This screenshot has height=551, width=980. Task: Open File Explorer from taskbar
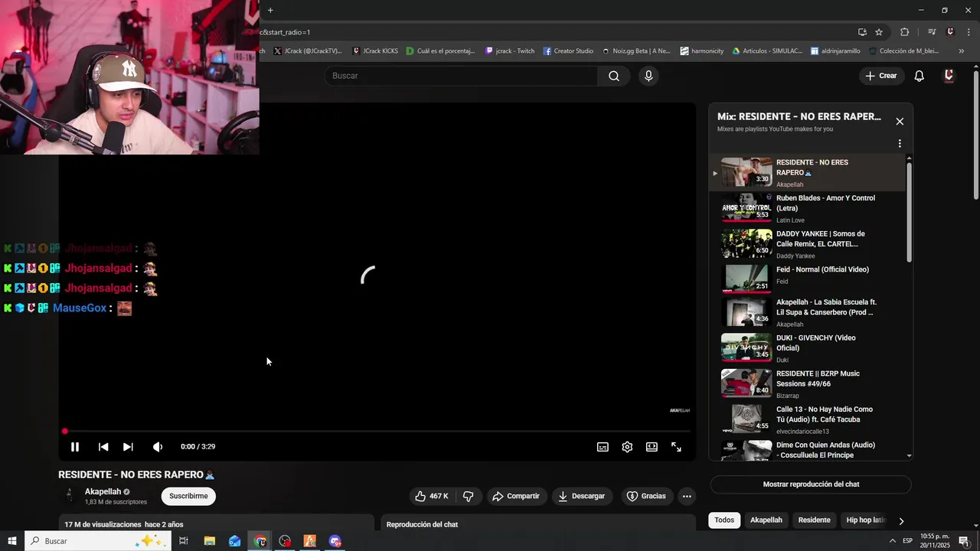pos(209,541)
